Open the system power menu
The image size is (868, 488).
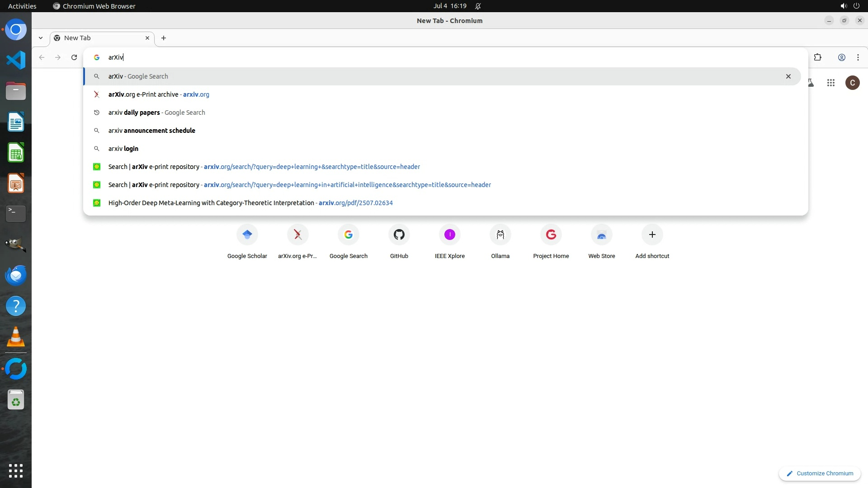pyautogui.click(x=856, y=6)
